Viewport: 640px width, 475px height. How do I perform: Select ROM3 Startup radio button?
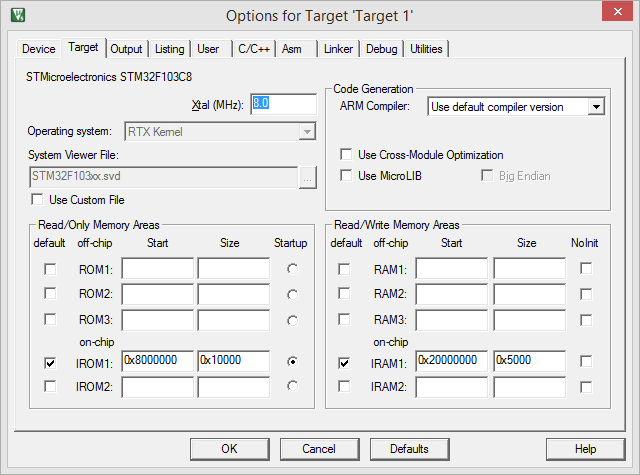[x=292, y=320]
